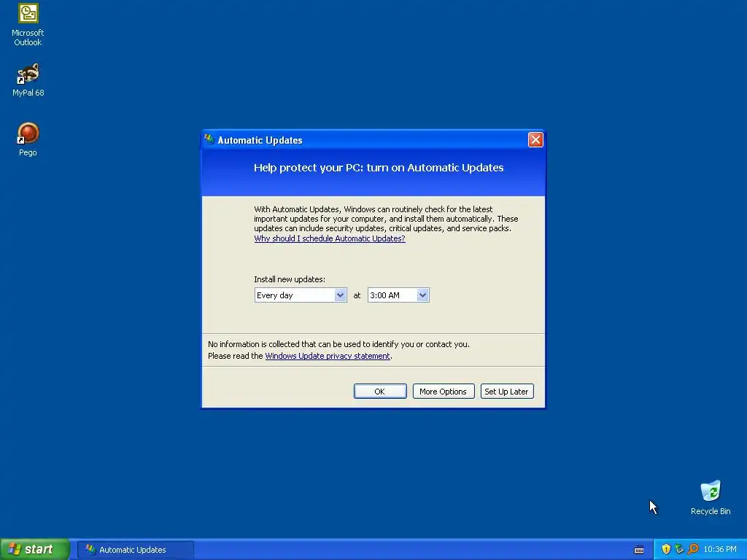Click the keyboard icon on the taskbar
The image size is (747, 560).
(639, 550)
